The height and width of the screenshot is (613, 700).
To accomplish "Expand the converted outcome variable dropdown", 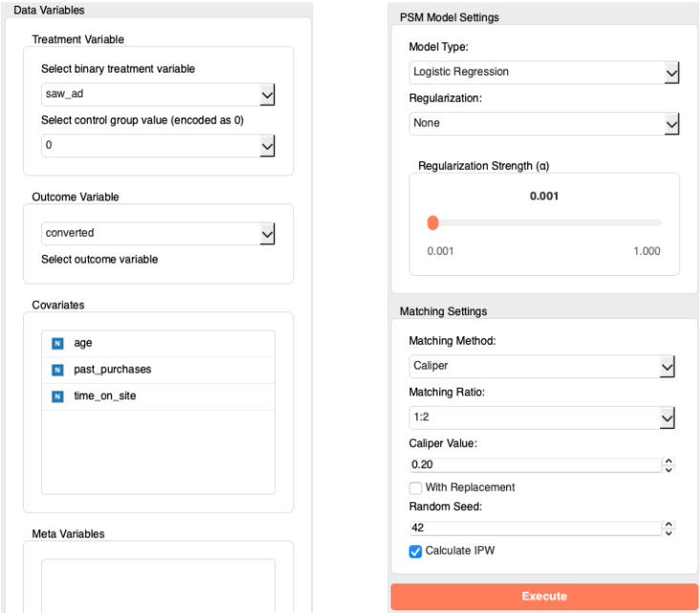I will [x=158, y=234].
